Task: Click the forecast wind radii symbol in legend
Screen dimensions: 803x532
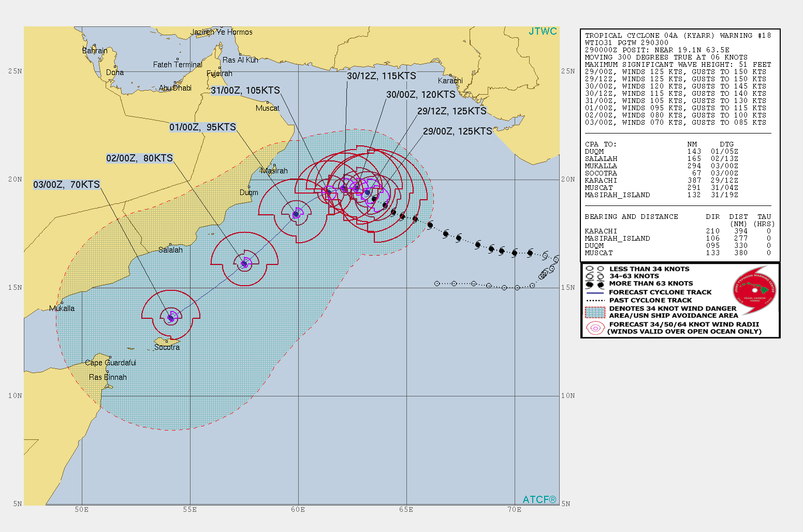Action: coord(595,328)
